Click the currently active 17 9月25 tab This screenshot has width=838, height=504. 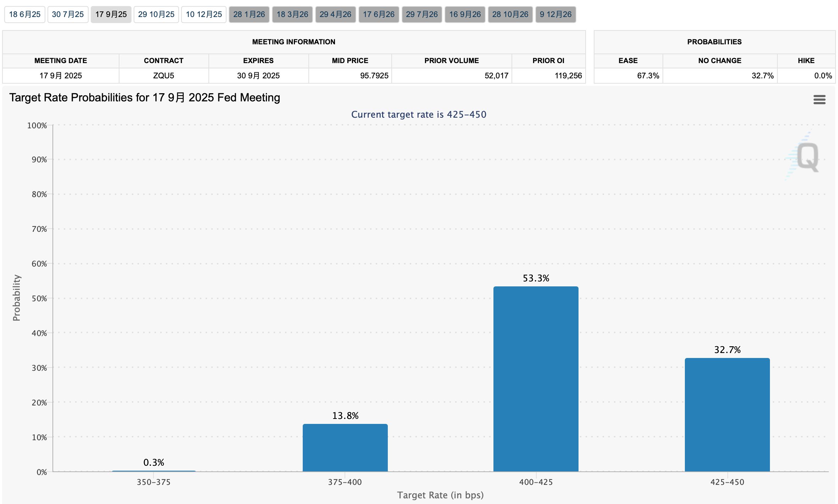pyautogui.click(x=111, y=15)
